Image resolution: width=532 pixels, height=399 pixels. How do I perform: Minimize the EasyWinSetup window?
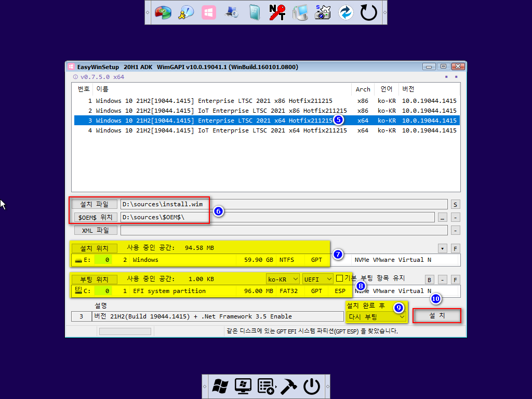click(429, 66)
